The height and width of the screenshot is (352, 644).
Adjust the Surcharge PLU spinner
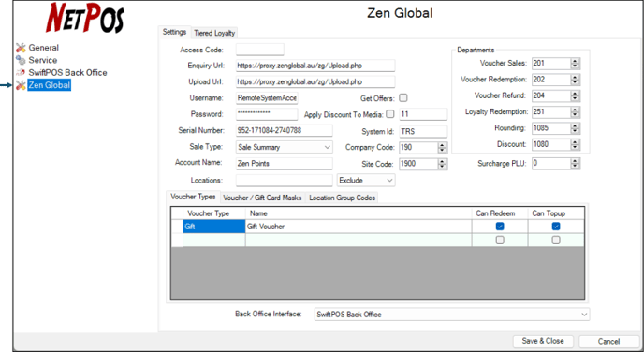pos(575,164)
